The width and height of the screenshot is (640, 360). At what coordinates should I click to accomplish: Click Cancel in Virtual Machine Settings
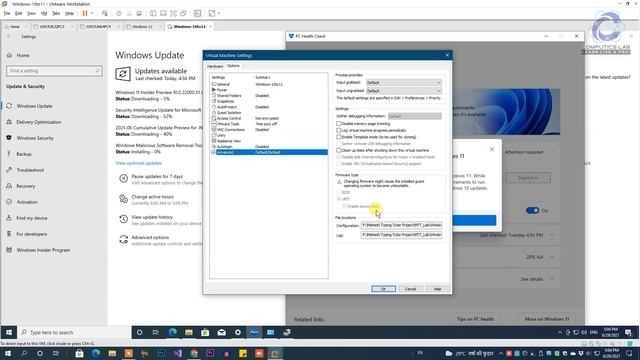click(410, 289)
